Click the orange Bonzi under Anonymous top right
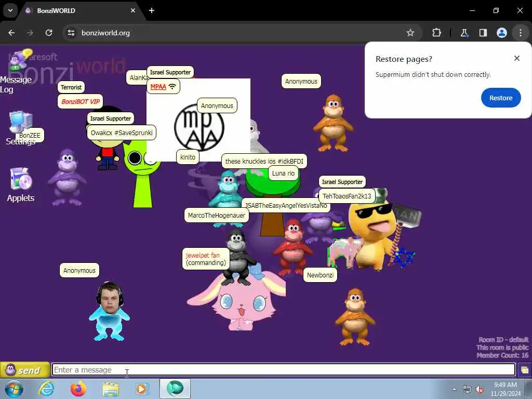Image resolution: width=532 pixels, height=399 pixels. coord(333,123)
